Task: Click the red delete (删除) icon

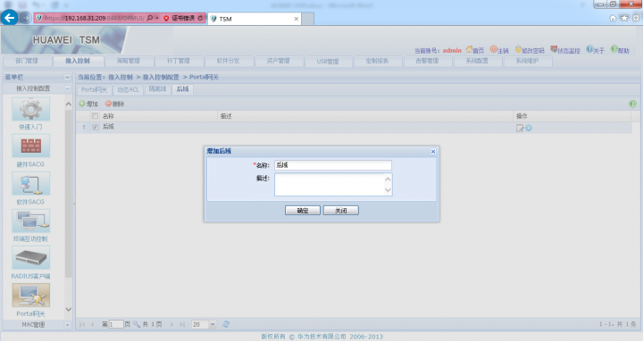Action: click(x=108, y=104)
